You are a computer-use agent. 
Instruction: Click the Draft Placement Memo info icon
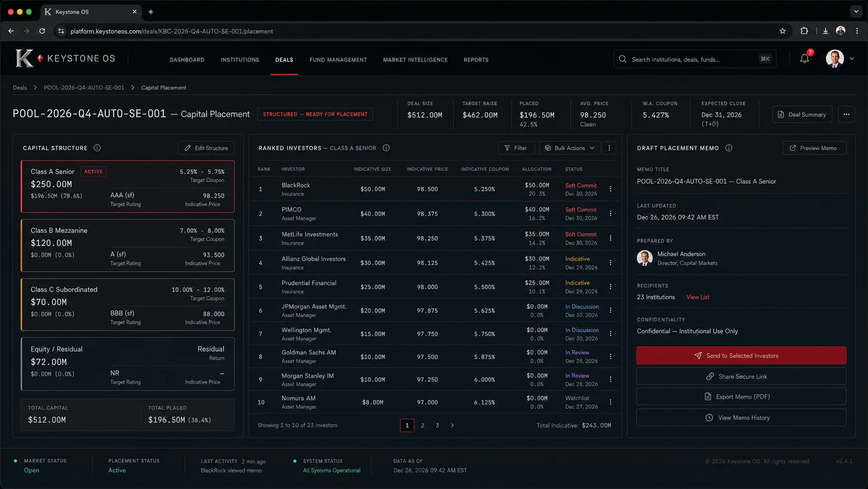tap(729, 148)
